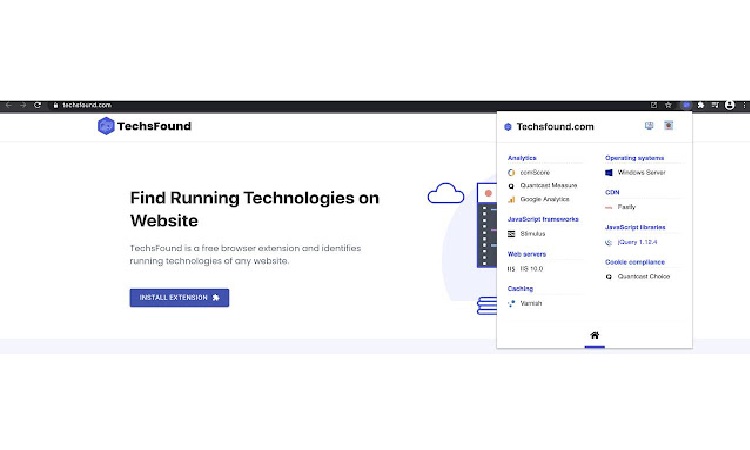The image size is (750, 450).
Task: Select the CDN heading
Action: [x=612, y=192]
